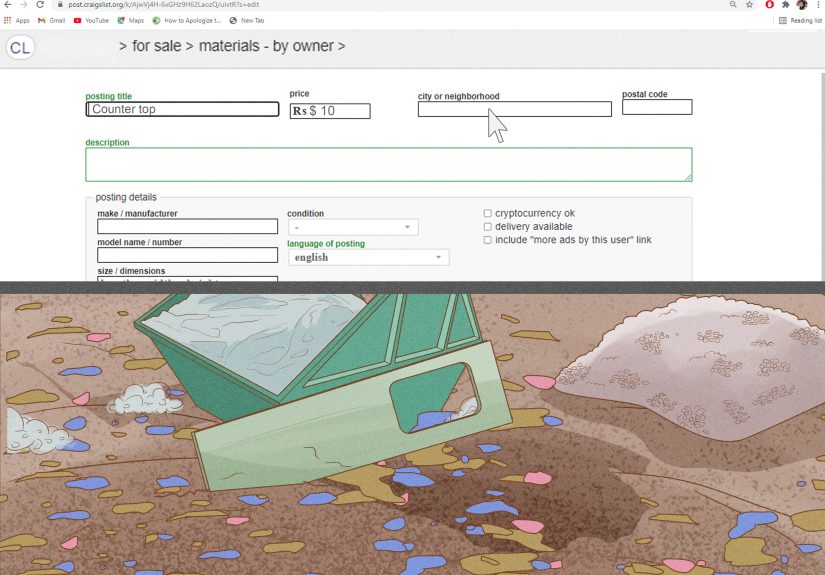Open the Chrome profile avatar
The height and width of the screenshot is (575, 825).
801,5
